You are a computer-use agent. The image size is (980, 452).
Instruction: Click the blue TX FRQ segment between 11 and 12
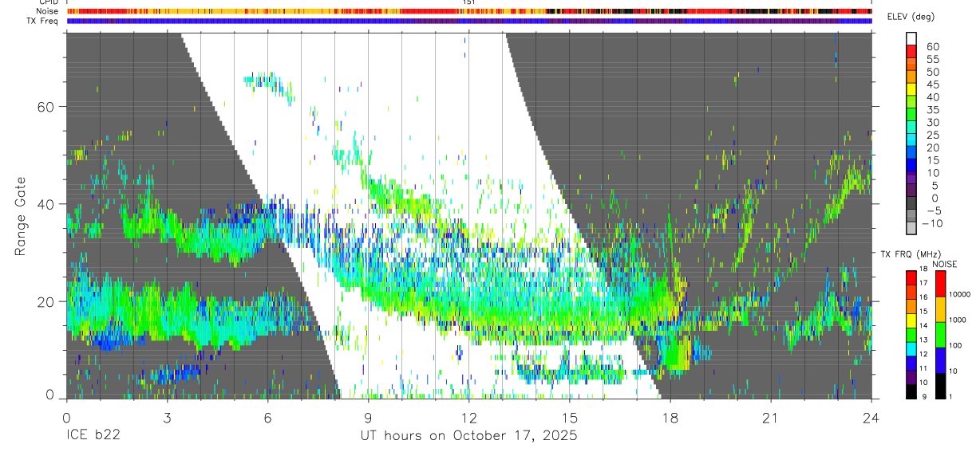pos(911,364)
